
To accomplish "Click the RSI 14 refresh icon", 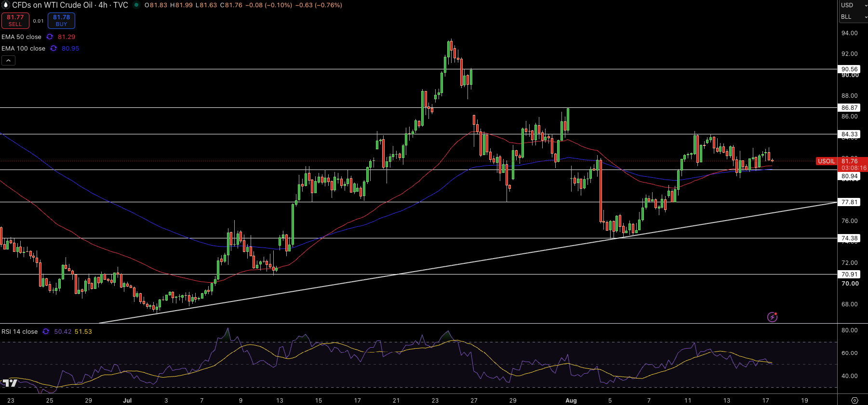I will point(46,331).
